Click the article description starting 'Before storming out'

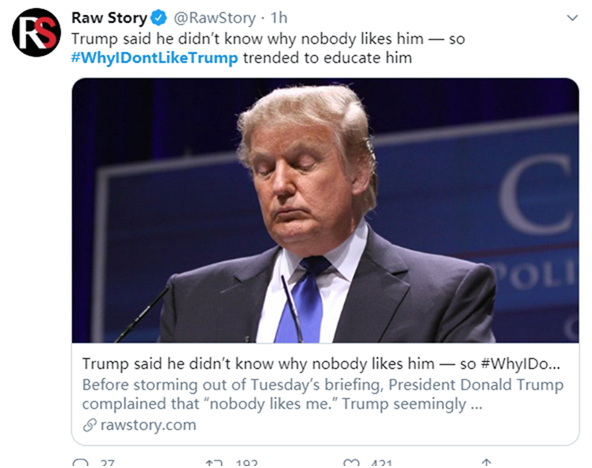[x=323, y=394]
